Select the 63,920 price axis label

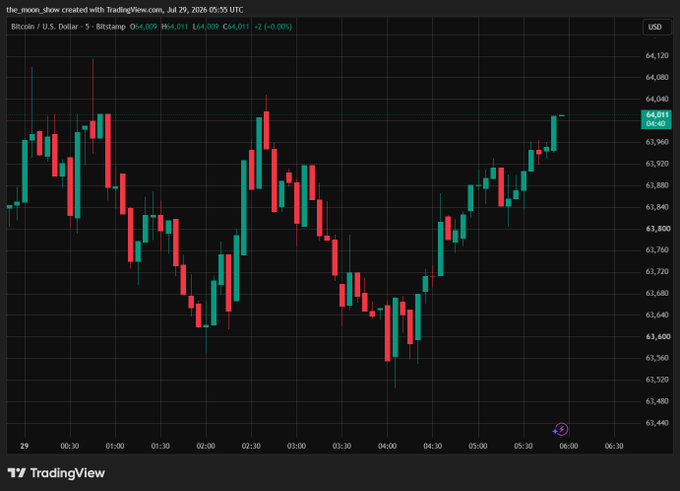[657, 164]
